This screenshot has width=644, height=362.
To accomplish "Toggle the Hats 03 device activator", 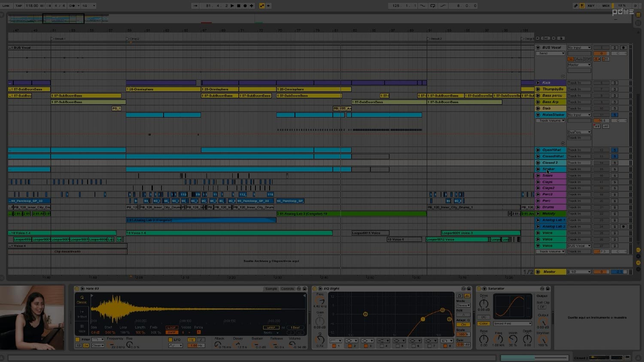I will click(77, 289).
